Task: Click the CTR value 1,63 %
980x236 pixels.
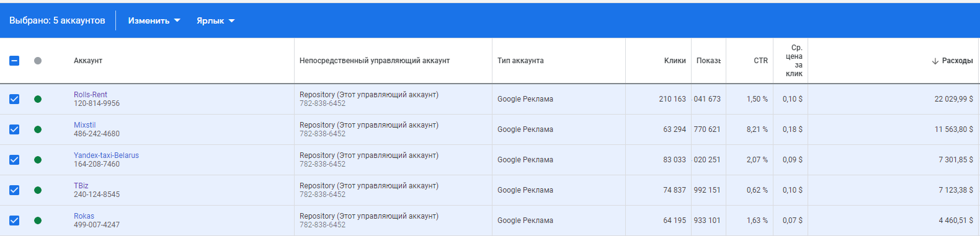Action: pos(757,221)
